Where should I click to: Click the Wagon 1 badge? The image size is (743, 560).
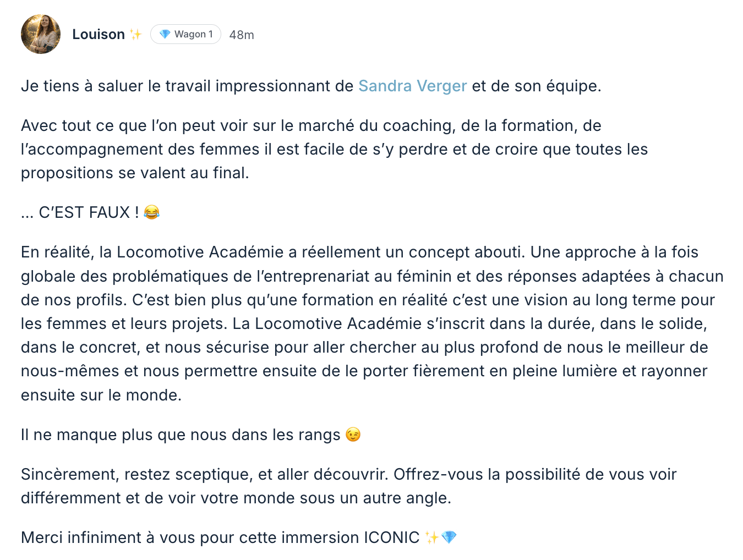point(185,34)
